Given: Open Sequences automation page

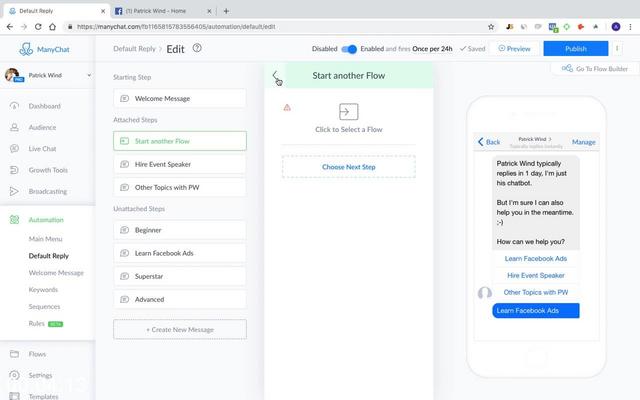Looking at the screenshot, I should click(44, 307).
